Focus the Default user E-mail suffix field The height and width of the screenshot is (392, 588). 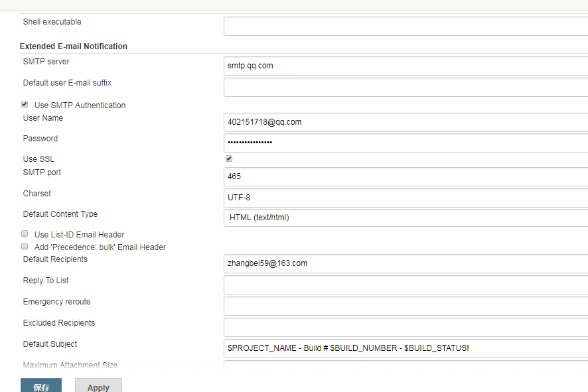[x=405, y=88]
